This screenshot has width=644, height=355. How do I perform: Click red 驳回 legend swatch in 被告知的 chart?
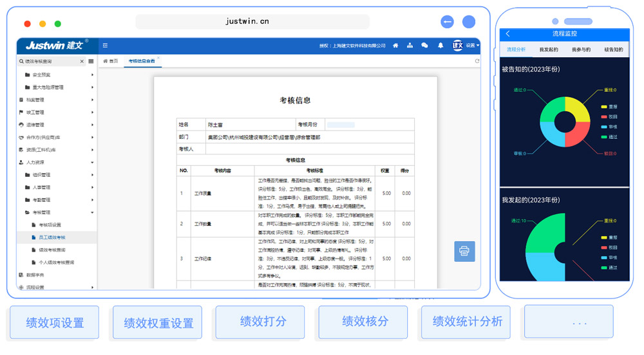point(604,117)
